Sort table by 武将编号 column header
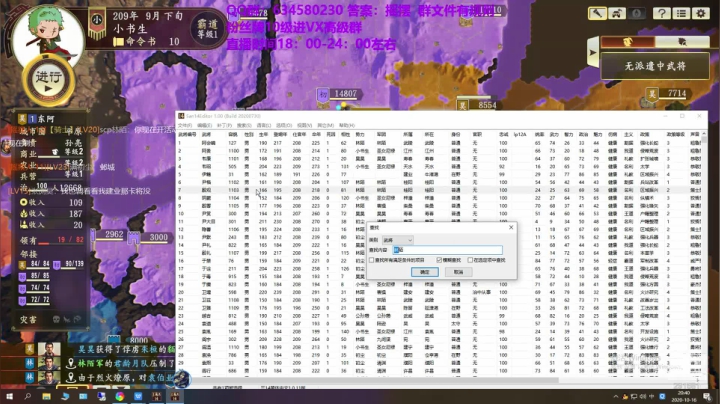This screenshot has width=720, height=404. 187,135
